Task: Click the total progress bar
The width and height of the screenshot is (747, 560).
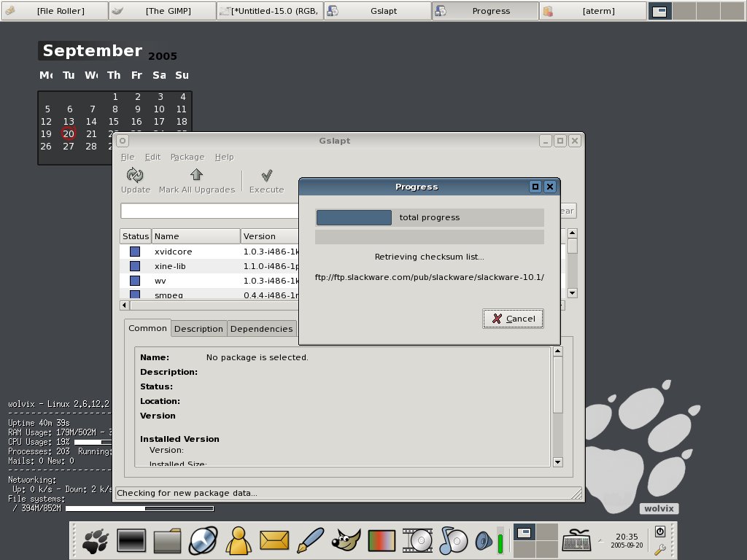Action: click(x=429, y=217)
